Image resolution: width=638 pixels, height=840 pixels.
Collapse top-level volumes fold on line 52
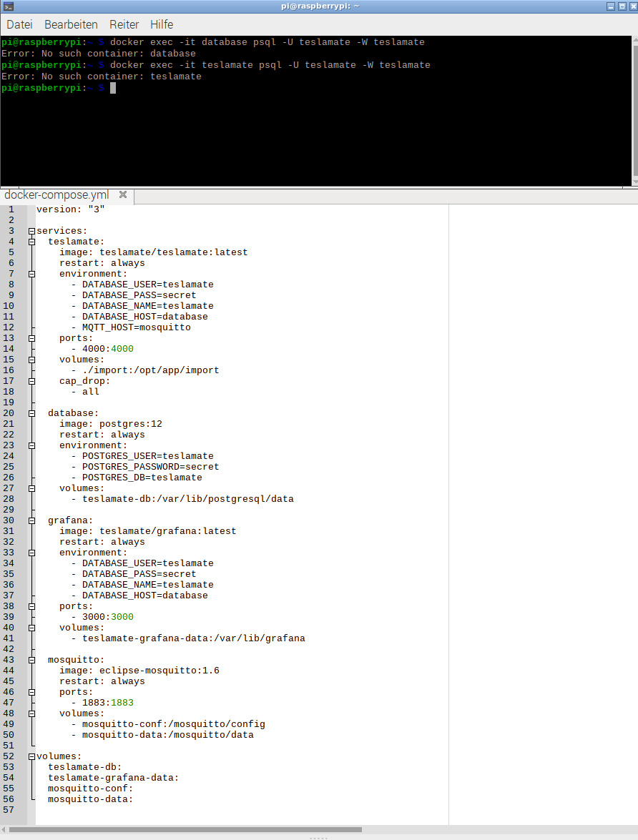pos(31,756)
